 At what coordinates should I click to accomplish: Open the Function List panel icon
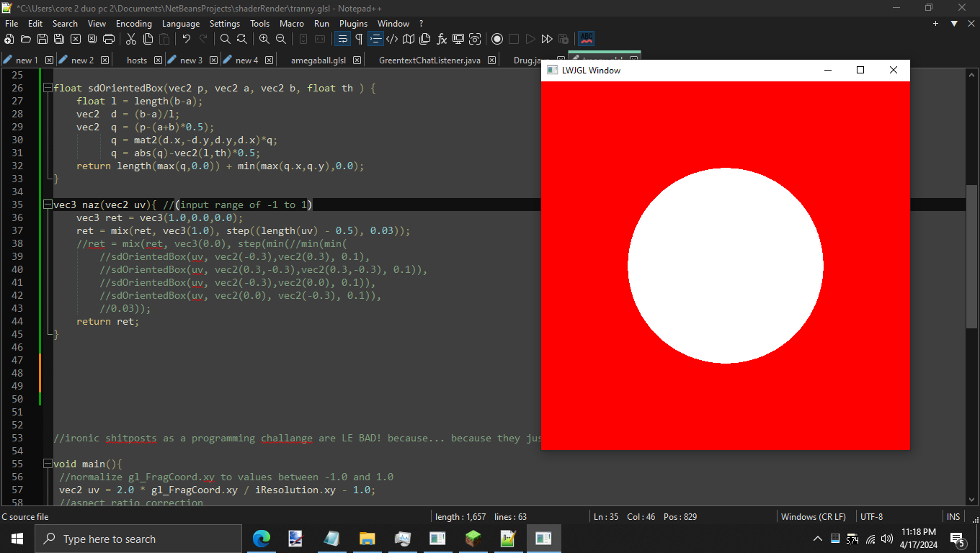tap(442, 39)
